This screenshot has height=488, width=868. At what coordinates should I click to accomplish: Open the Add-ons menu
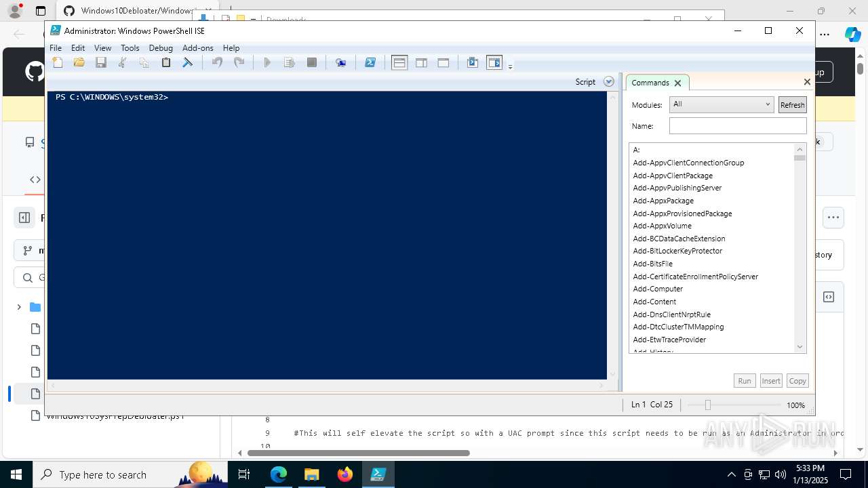[198, 48]
